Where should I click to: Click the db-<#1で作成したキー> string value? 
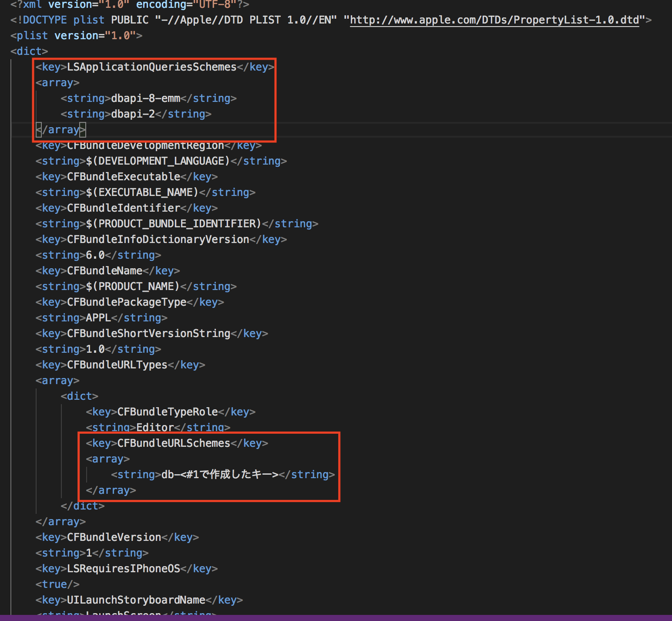pos(219,475)
